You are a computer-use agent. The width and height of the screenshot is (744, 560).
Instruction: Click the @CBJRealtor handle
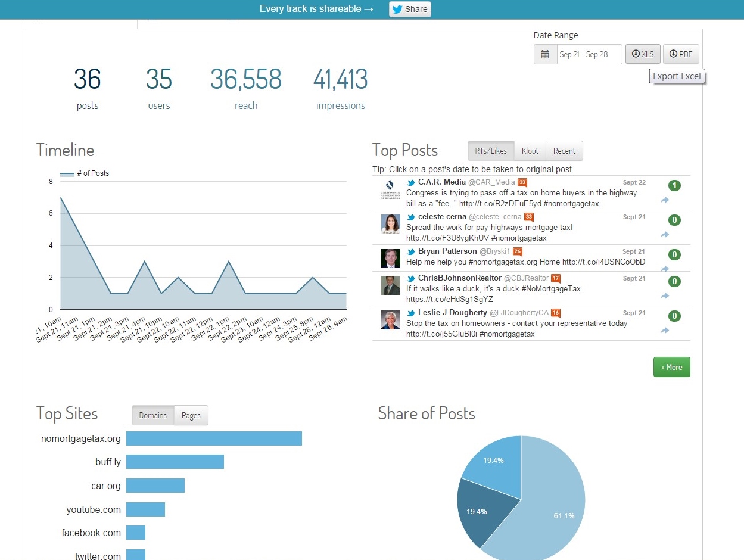[527, 279]
